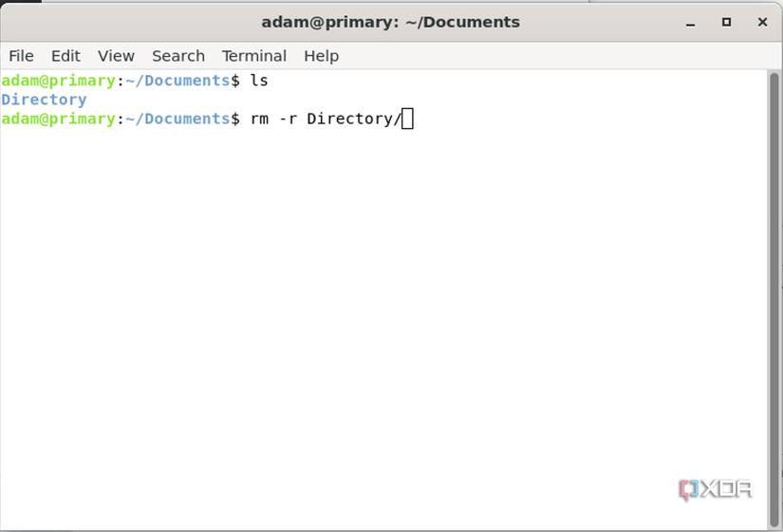Open the Edit menu
The height and width of the screenshot is (532, 783).
(65, 56)
